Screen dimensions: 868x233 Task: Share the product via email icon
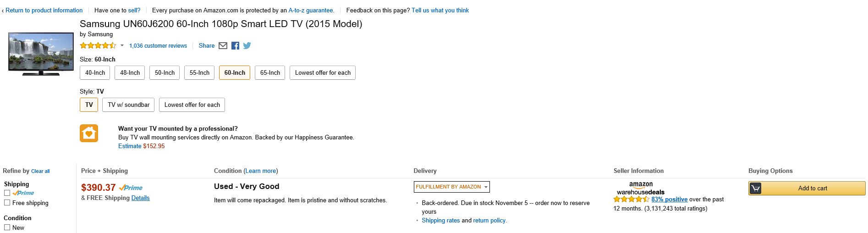pyautogui.click(x=223, y=45)
